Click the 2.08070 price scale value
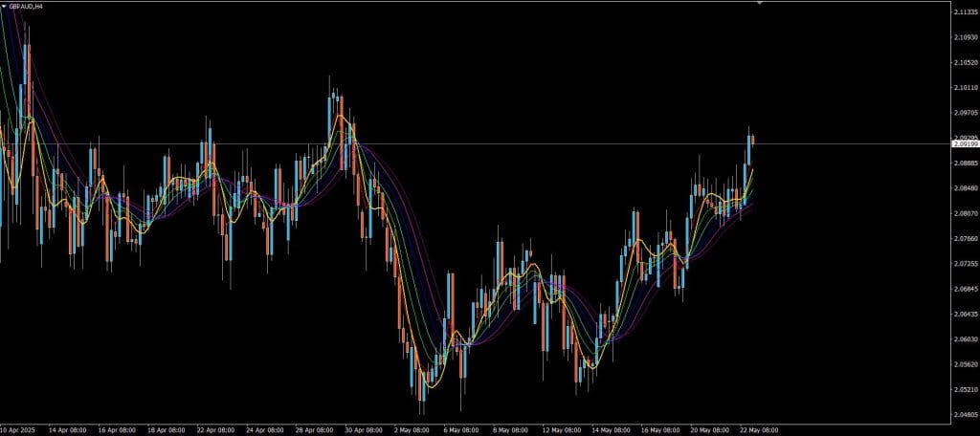The image size is (980, 436). [x=967, y=213]
